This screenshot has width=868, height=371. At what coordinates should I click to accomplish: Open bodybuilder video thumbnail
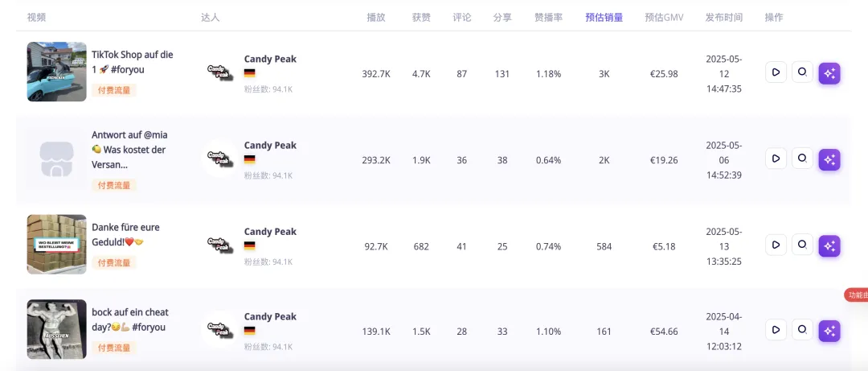pyautogui.click(x=56, y=329)
